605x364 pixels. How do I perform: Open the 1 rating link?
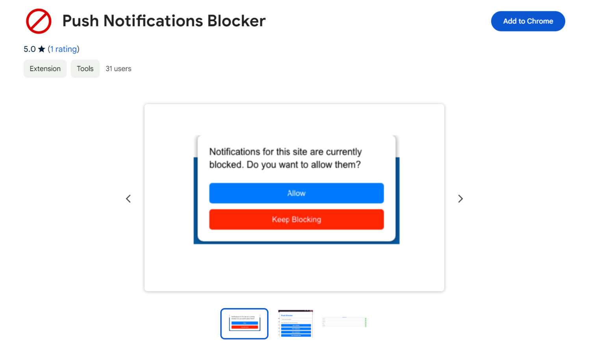pos(63,49)
